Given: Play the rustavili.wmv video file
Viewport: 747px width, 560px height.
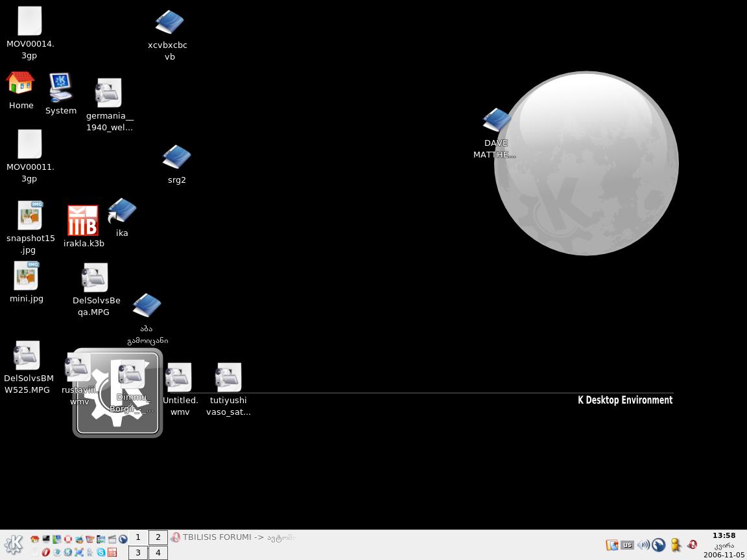Looking at the screenshot, I should [x=79, y=369].
